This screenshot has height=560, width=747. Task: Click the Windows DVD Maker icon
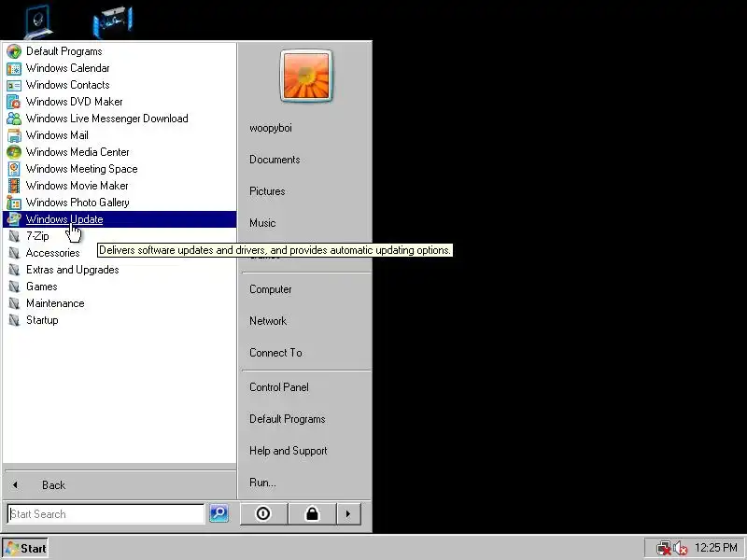click(x=14, y=102)
